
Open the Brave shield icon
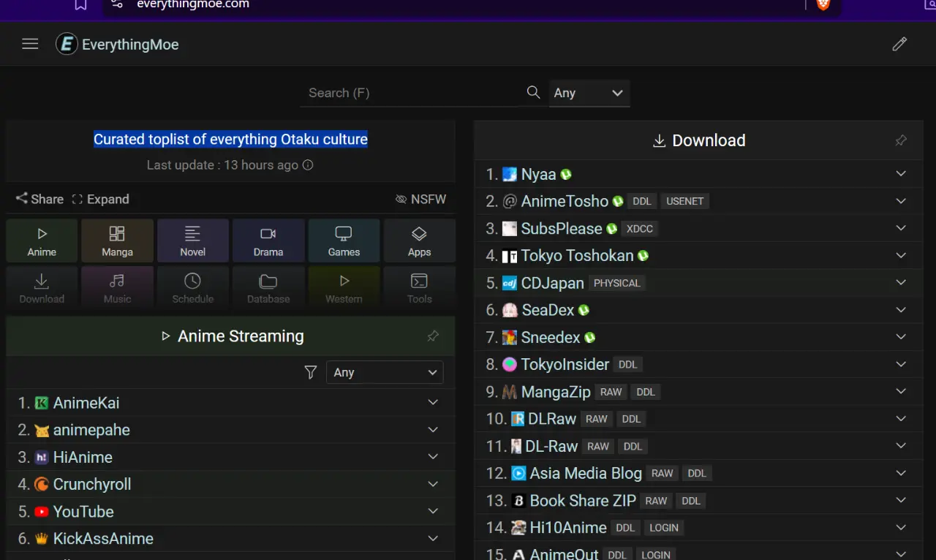[823, 5]
